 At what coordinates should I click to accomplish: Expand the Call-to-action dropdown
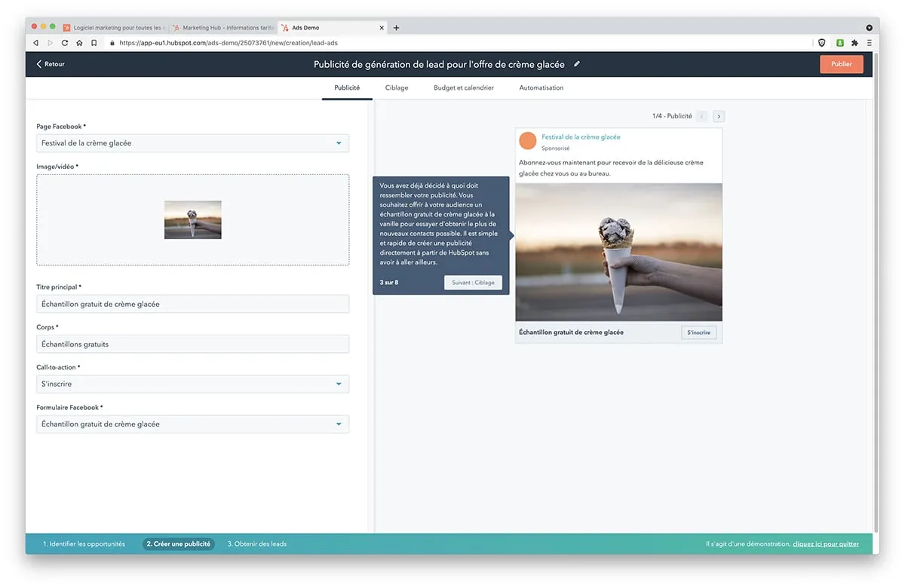193,384
